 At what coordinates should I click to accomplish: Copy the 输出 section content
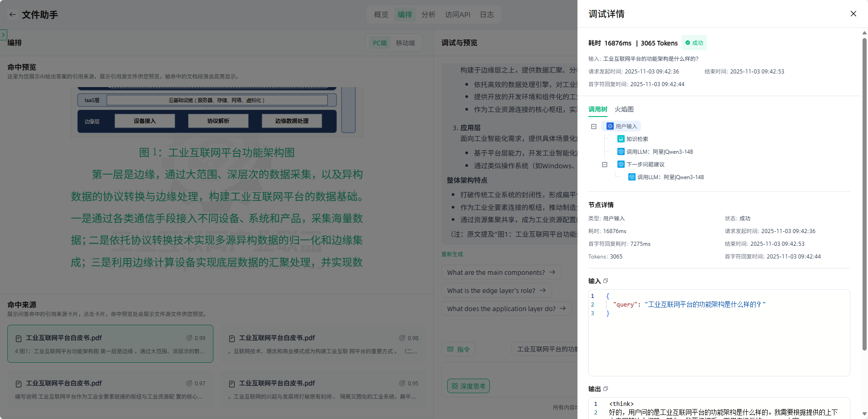pyautogui.click(x=606, y=389)
